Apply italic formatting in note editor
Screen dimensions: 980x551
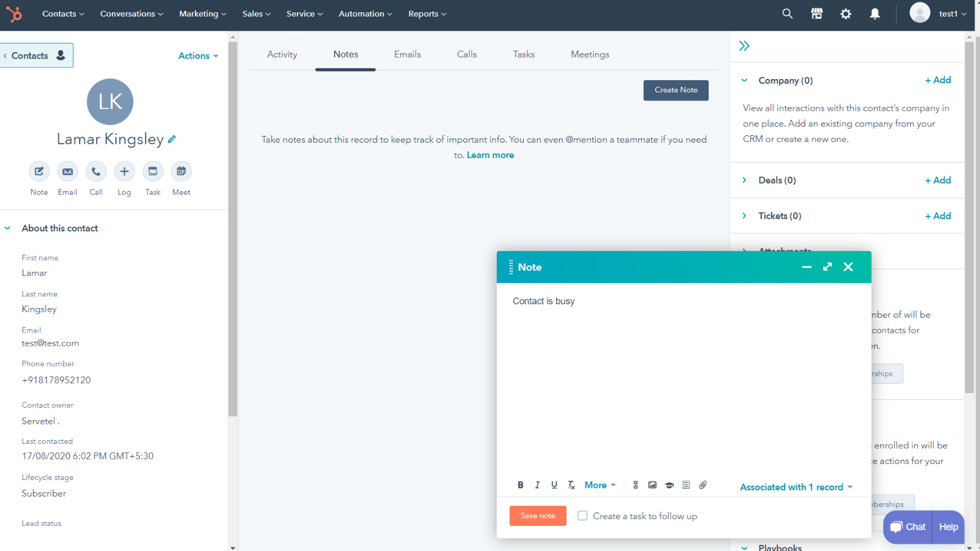coord(537,485)
